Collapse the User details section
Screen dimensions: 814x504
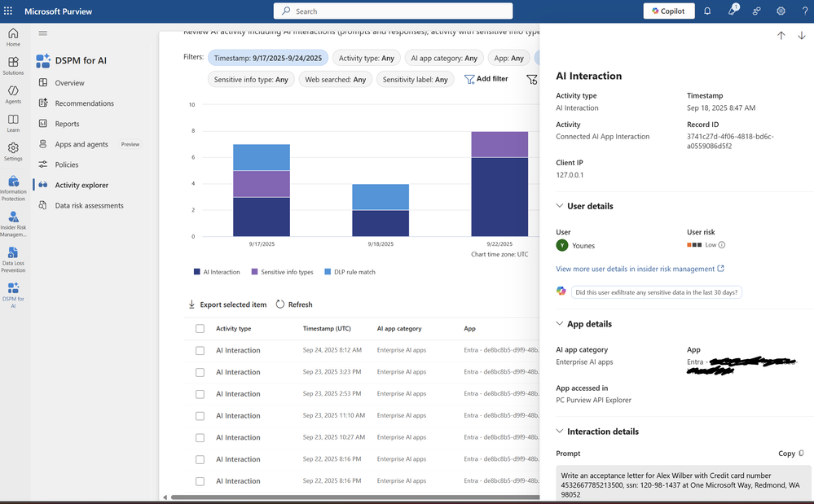coord(560,206)
